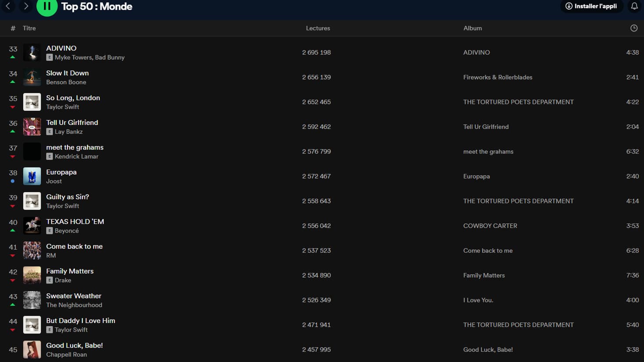This screenshot has height=362, width=644.
Task: Open the Good Luck, Babe! cover thumbnail
Action: (32, 350)
